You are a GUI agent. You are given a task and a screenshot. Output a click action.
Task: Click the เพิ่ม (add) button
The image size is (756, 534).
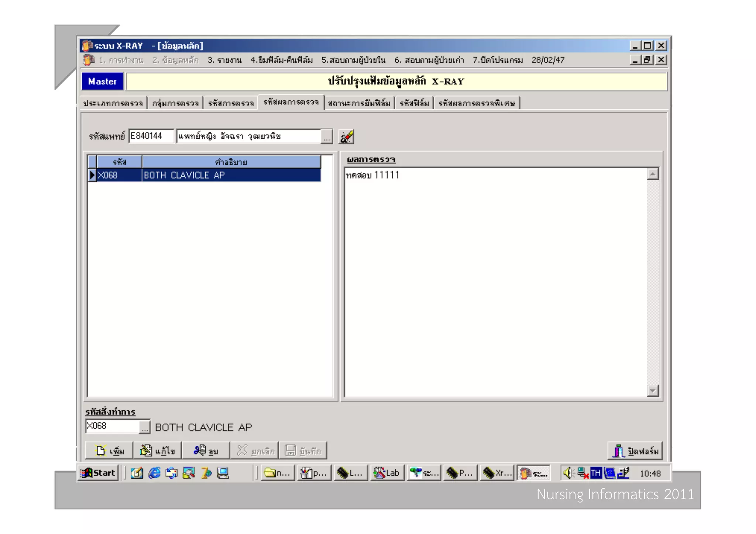109,451
